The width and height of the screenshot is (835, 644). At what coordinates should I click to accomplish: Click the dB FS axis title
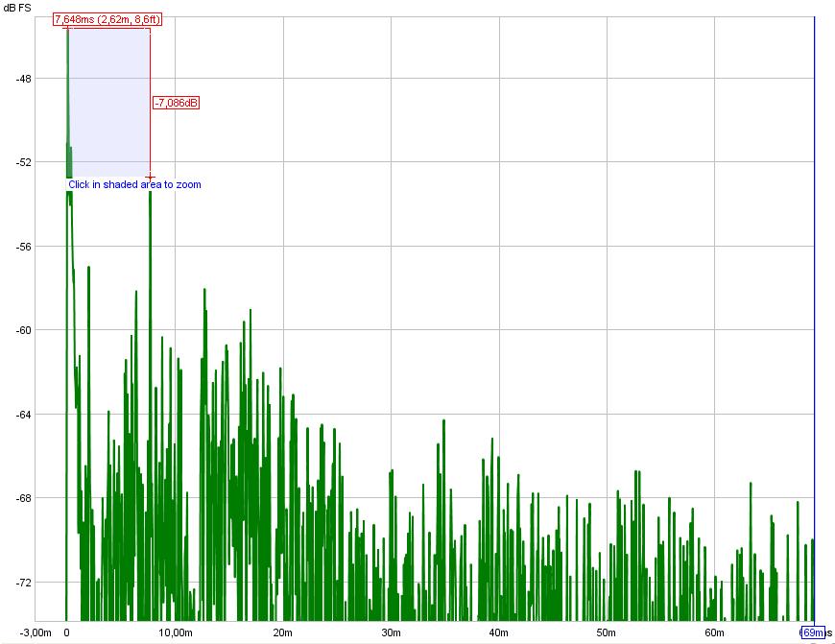coord(16,8)
